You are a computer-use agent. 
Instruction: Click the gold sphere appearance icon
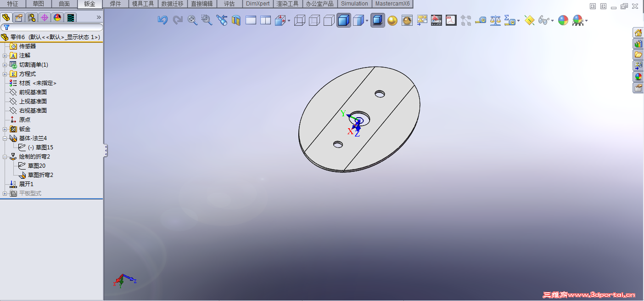click(392, 20)
